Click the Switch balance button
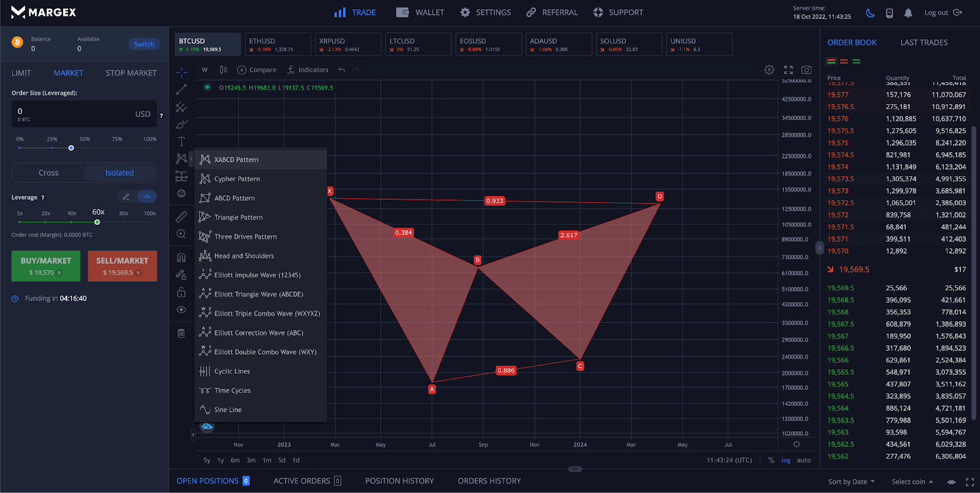 coord(144,44)
